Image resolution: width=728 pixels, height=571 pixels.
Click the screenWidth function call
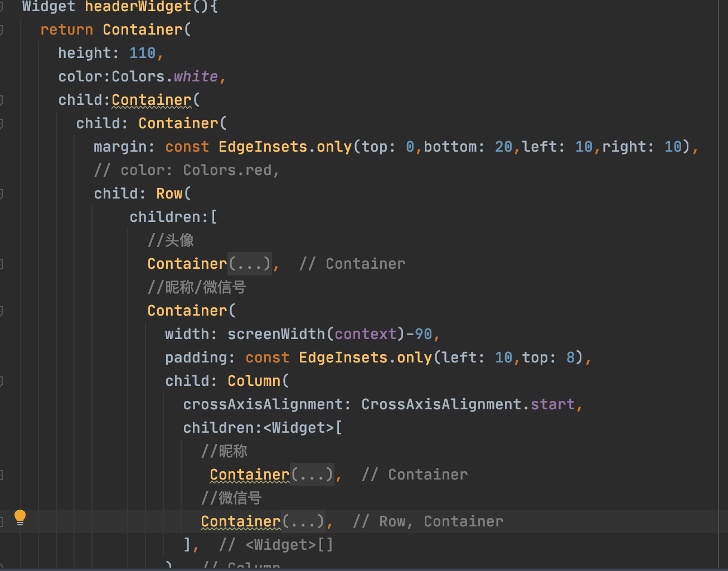point(276,334)
